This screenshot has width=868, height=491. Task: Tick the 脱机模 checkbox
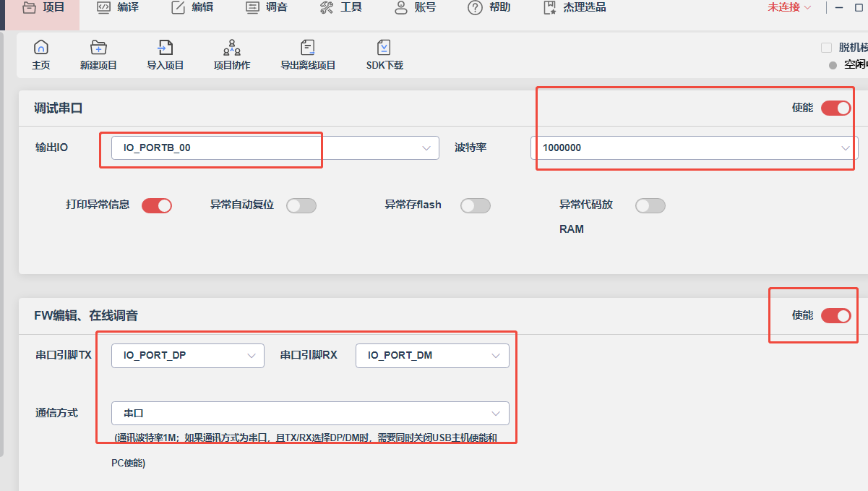[x=826, y=48]
